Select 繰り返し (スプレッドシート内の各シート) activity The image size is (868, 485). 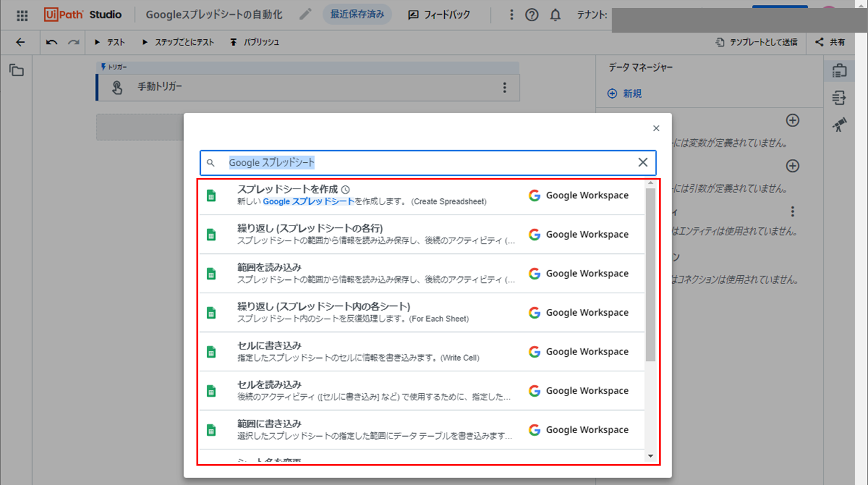[422, 313]
